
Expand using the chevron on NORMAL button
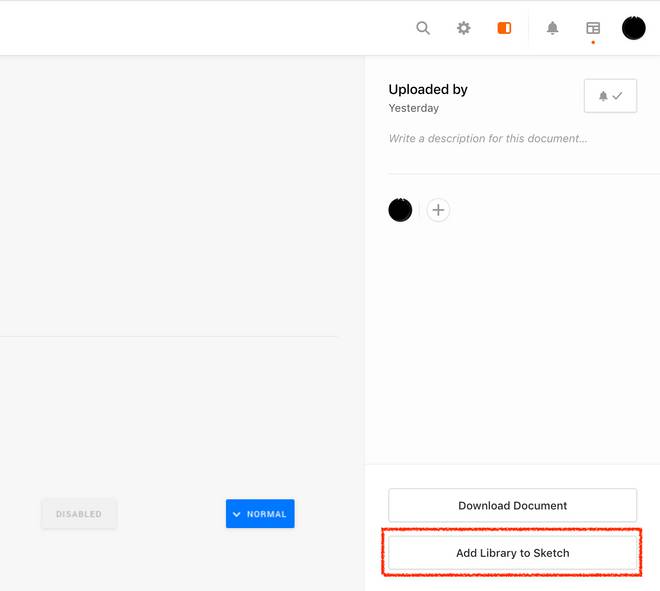tap(237, 514)
